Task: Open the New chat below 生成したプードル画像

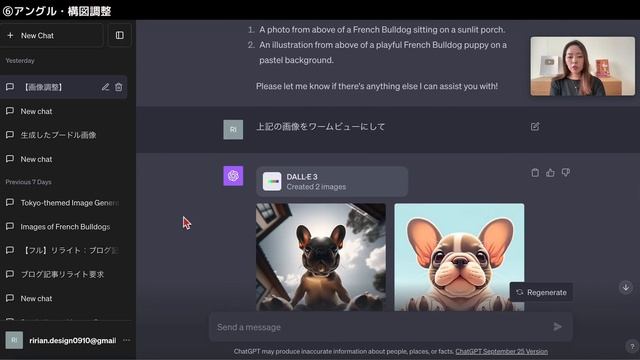Action: point(64,159)
